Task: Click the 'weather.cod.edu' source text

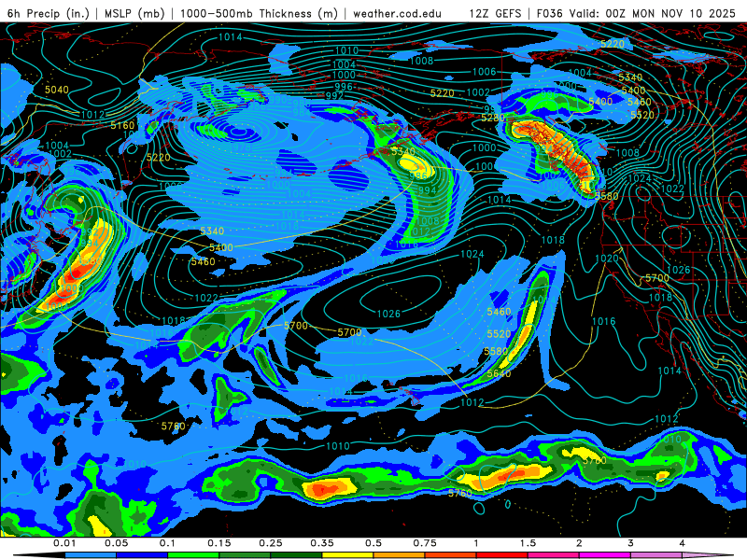Action: click(398, 13)
